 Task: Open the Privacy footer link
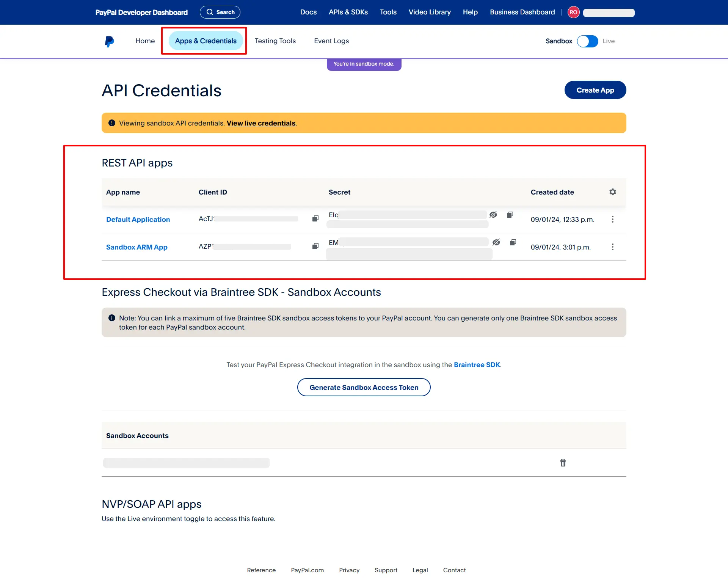(349, 570)
